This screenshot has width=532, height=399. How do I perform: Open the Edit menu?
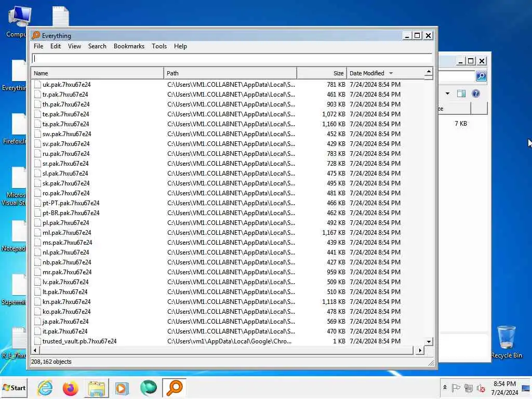click(x=55, y=46)
